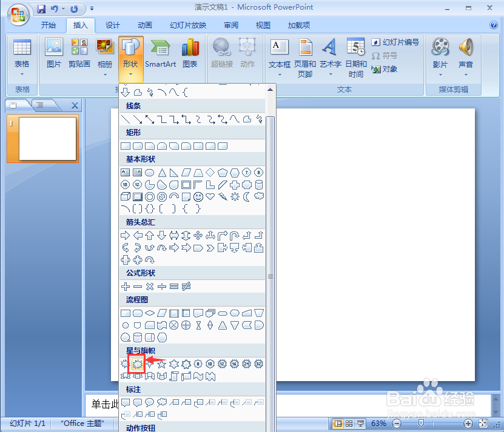Switch to normal view in status bar

click(x=338, y=424)
